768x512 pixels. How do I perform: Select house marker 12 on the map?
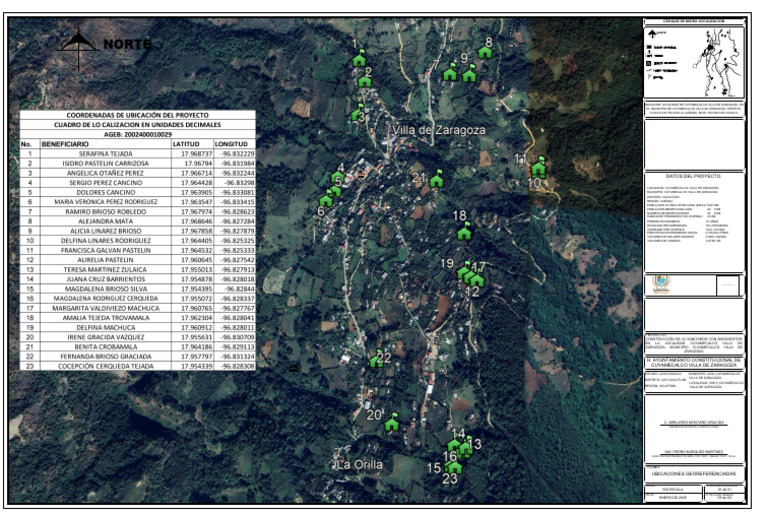coord(477,280)
